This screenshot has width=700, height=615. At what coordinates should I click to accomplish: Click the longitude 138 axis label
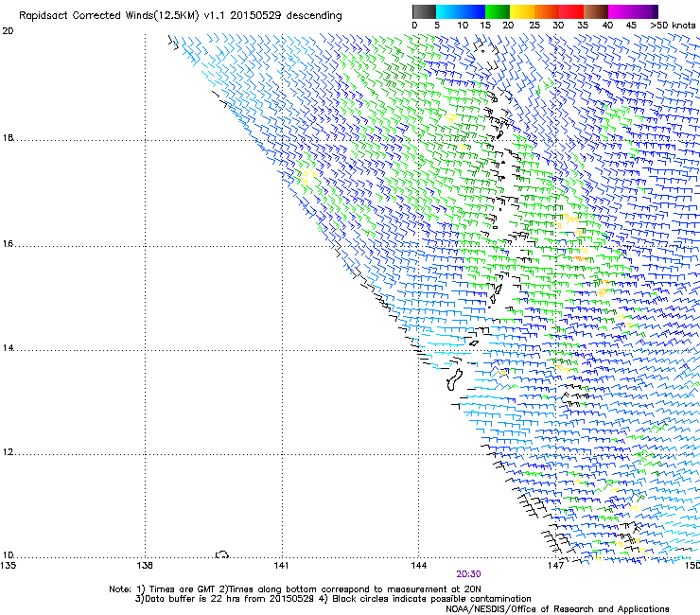coord(145,566)
